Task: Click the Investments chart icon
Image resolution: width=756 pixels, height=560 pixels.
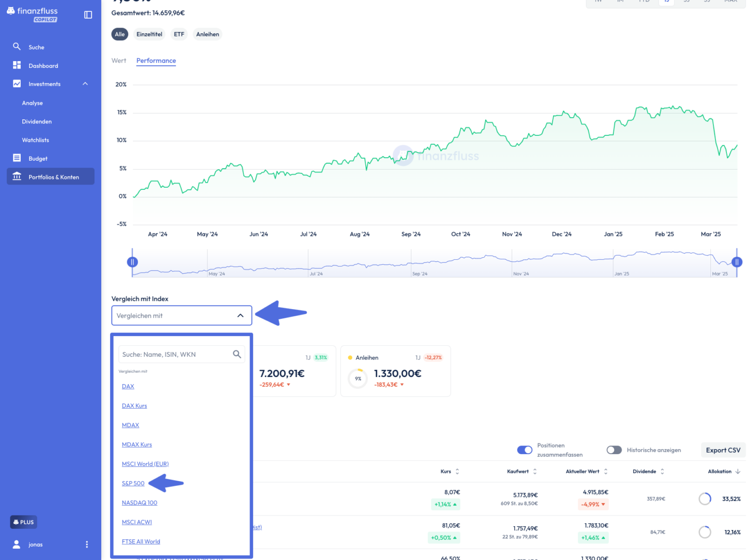Action: pyautogui.click(x=17, y=83)
